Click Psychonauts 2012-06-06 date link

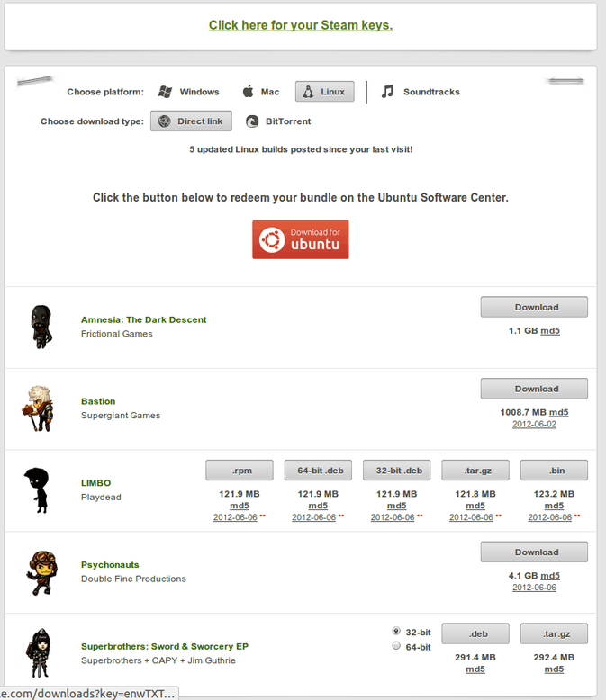pos(534,588)
